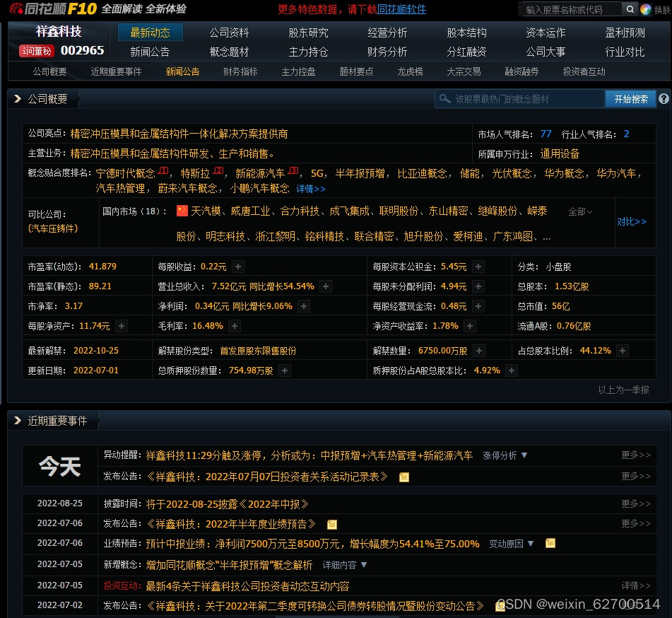Image resolution: width=672 pixels, height=618 pixels.
Task: Expand plus icon next to 占总股本比例 44.12%
Action: (623, 351)
